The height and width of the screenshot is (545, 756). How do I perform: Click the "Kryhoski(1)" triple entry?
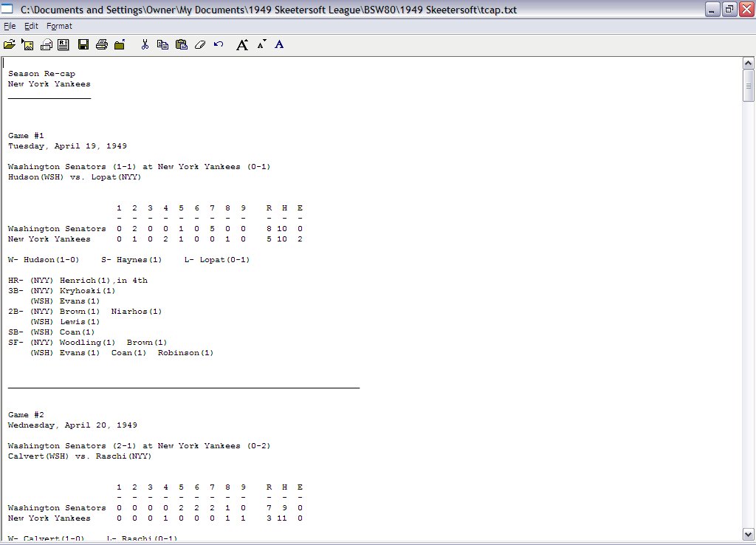click(x=87, y=291)
